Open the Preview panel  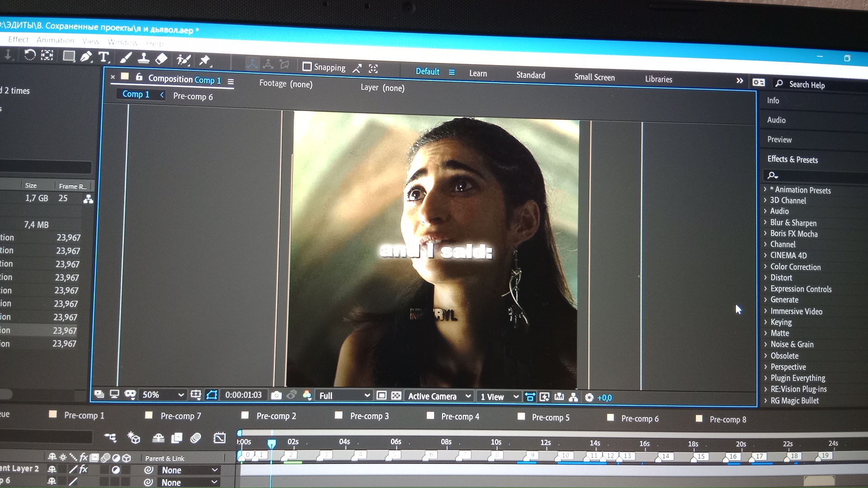[779, 139]
